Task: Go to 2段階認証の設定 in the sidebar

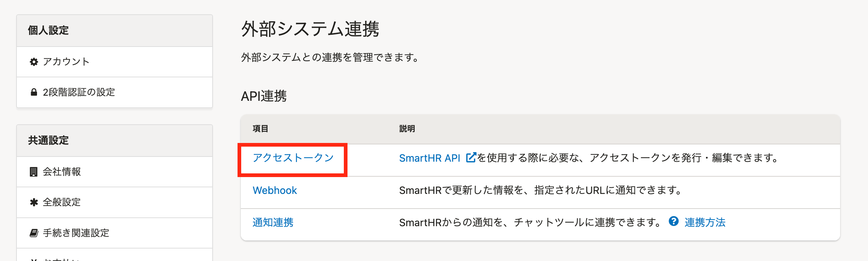Action: (x=79, y=92)
